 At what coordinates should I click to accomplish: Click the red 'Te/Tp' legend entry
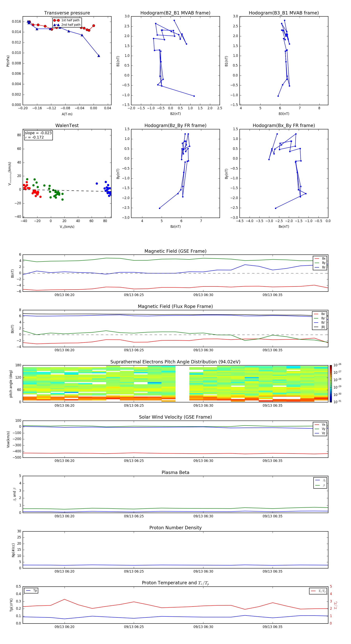(x=318, y=591)
